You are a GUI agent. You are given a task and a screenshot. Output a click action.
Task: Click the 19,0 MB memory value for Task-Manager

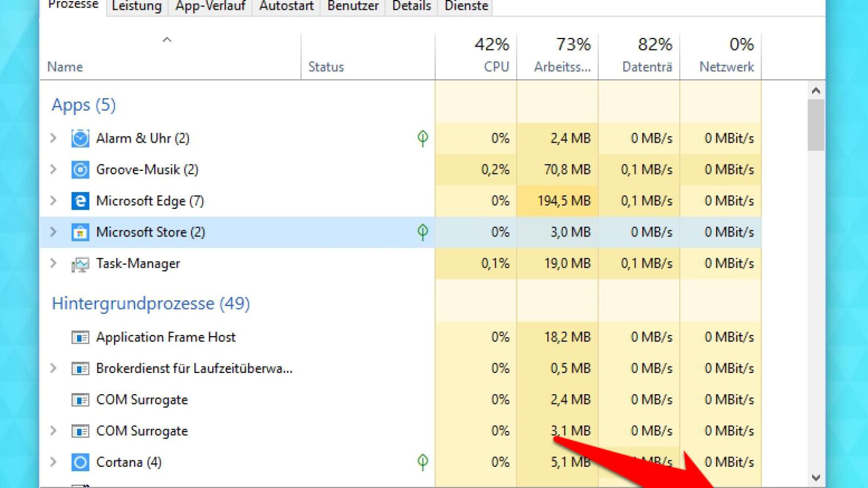click(x=567, y=264)
